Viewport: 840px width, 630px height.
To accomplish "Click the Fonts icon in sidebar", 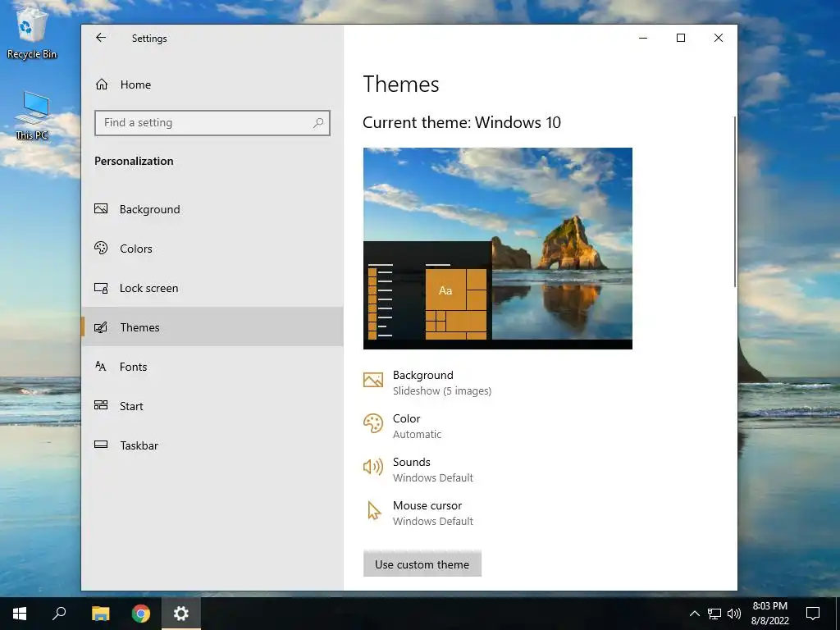I will (101, 367).
